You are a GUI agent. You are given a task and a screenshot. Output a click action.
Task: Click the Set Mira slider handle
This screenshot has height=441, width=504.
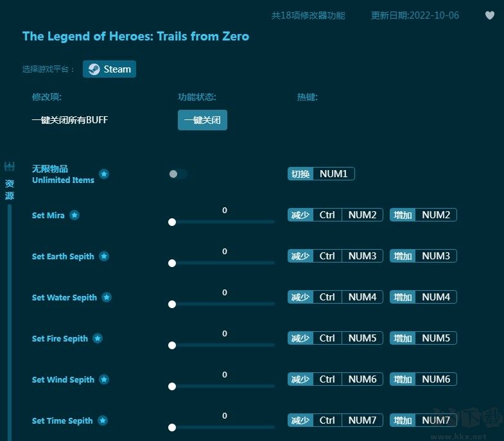point(172,222)
